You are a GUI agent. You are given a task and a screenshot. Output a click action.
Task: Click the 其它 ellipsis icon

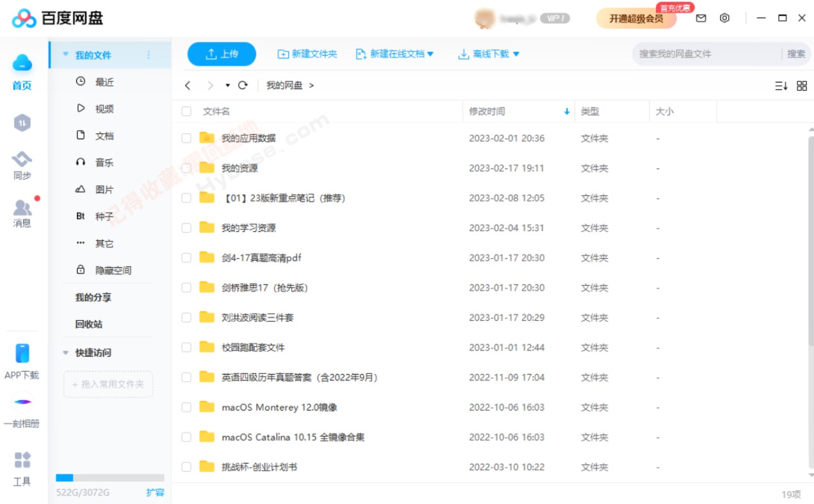81,243
